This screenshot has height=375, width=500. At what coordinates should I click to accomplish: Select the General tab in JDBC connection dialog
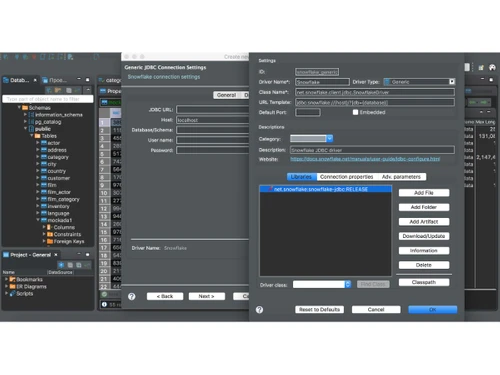(226, 95)
